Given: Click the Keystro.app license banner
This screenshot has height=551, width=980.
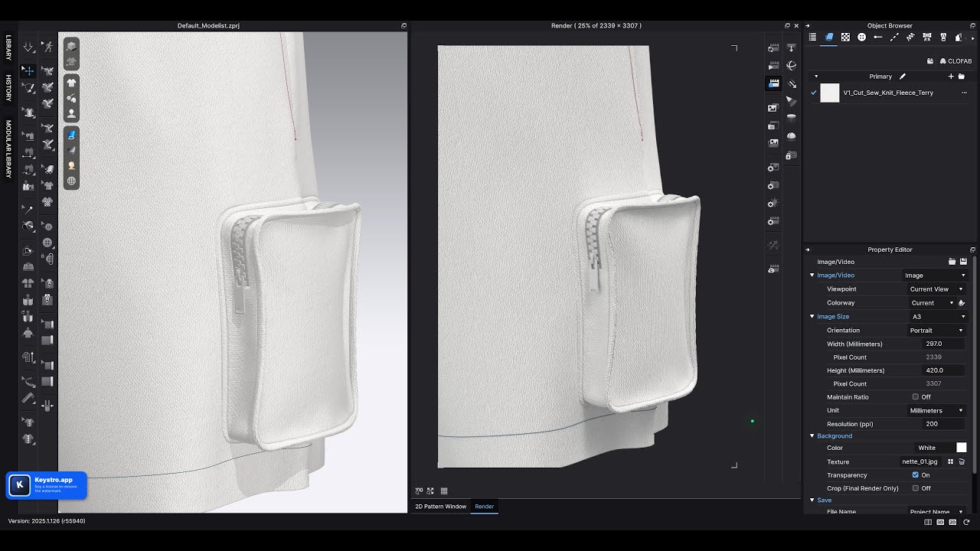Looking at the screenshot, I should [46, 485].
